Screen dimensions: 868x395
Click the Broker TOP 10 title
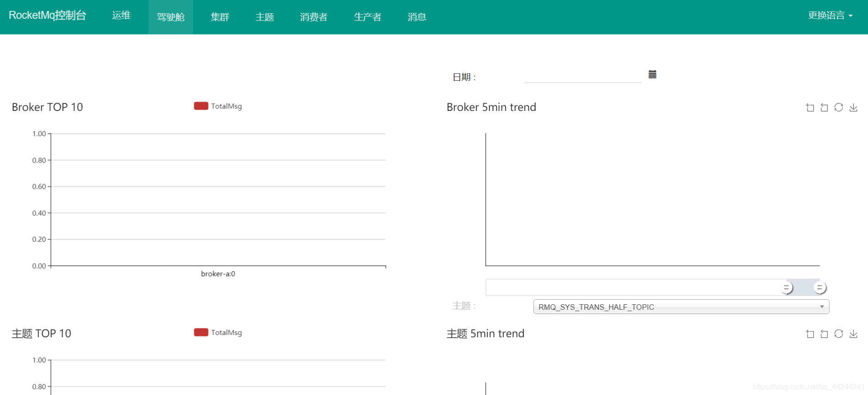click(47, 107)
